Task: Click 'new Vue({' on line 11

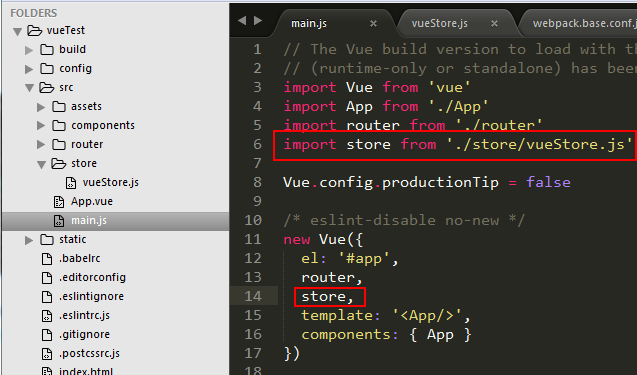Action: 323,239
